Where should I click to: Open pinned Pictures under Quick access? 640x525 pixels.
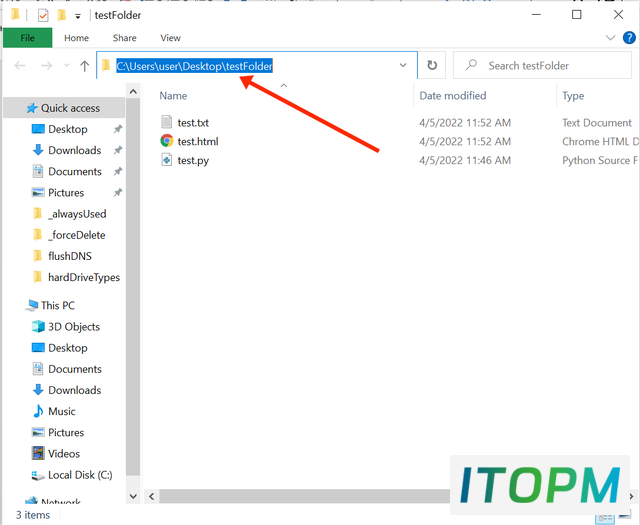(66, 193)
